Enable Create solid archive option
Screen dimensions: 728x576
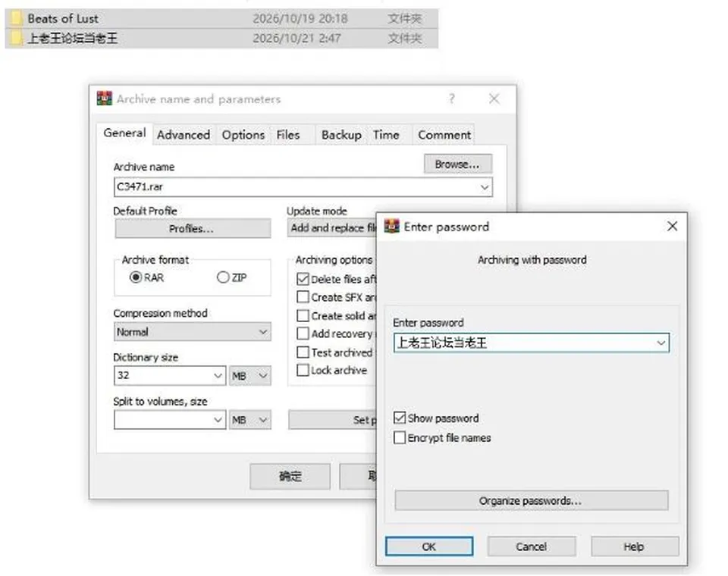[303, 315]
